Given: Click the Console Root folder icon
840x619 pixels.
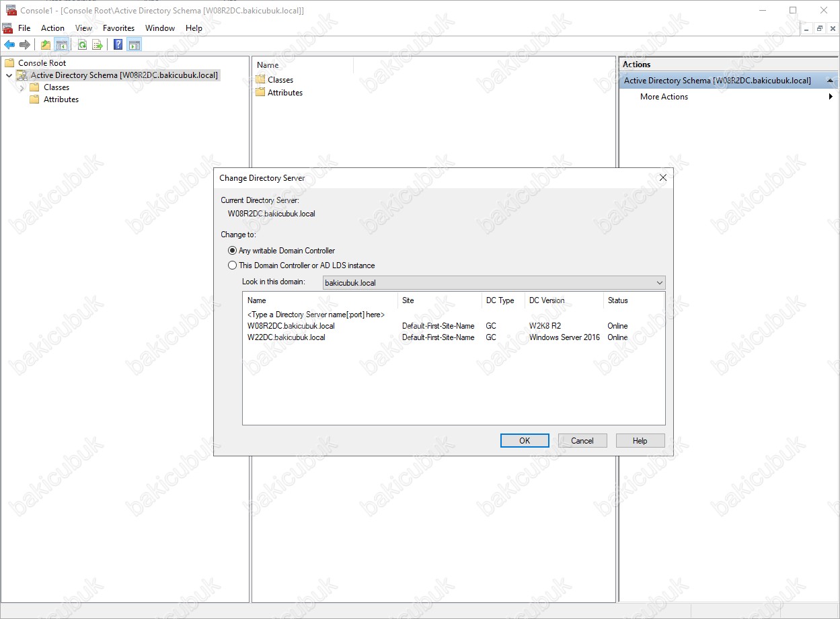Looking at the screenshot, I should [x=9, y=63].
